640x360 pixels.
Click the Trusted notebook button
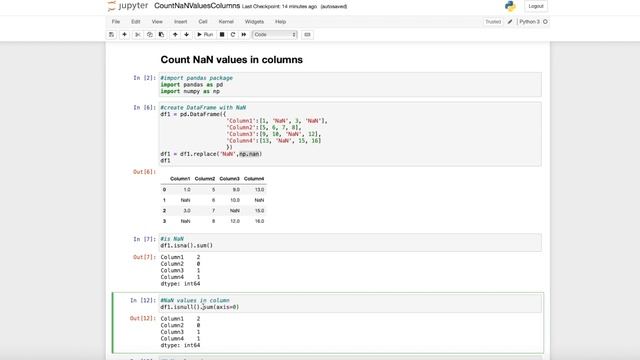[x=493, y=22]
